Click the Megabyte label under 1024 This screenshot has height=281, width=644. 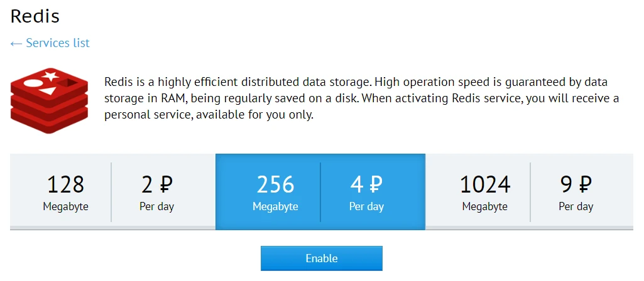click(x=485, y=206)
